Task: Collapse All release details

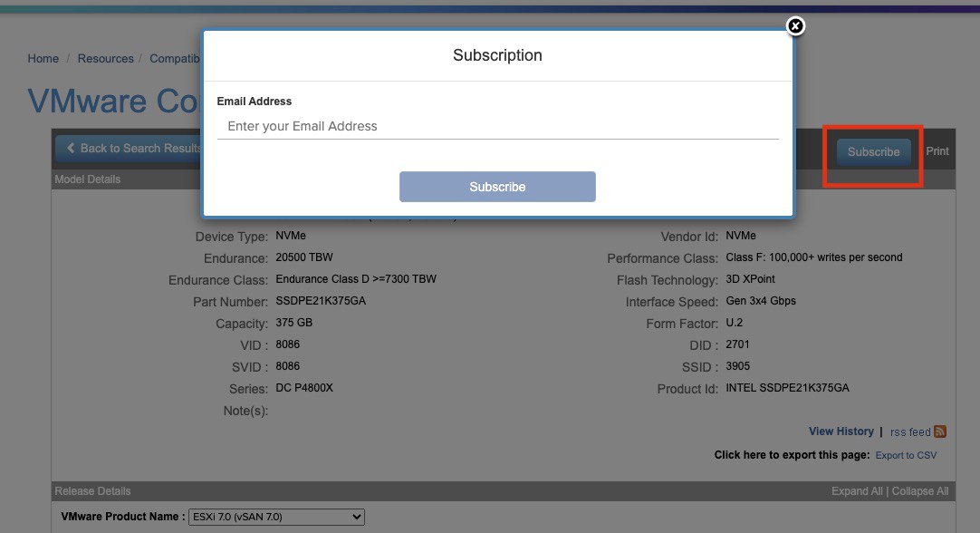Action: click(x=920, y=491)
